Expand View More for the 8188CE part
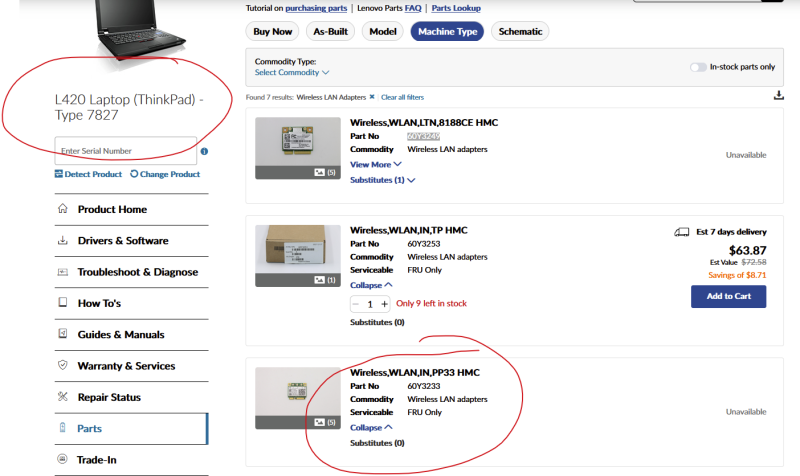 [x=376, y=164]
